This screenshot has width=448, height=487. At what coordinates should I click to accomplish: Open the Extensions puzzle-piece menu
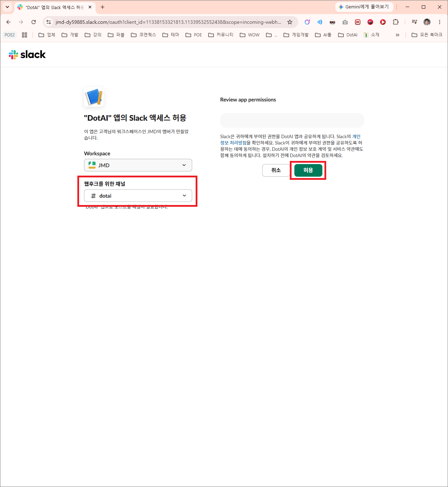[x=395, y=22]
